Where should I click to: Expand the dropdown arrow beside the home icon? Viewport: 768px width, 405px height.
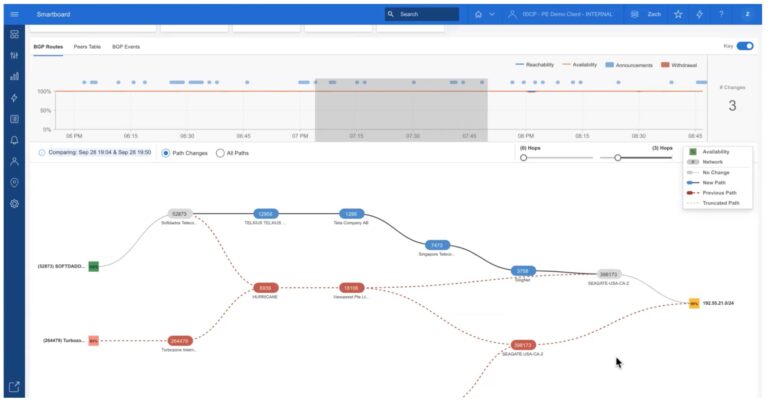pos(492,14)
